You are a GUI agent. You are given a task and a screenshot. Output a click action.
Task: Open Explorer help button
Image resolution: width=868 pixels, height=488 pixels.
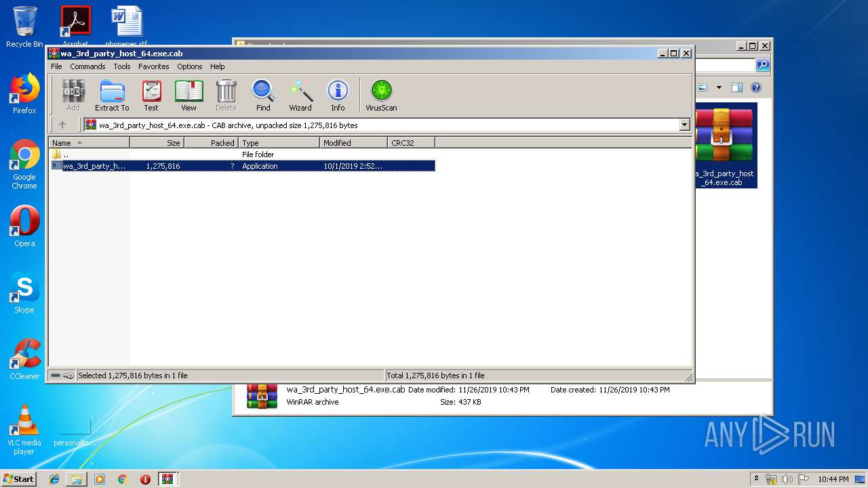(x=756, y=87)
